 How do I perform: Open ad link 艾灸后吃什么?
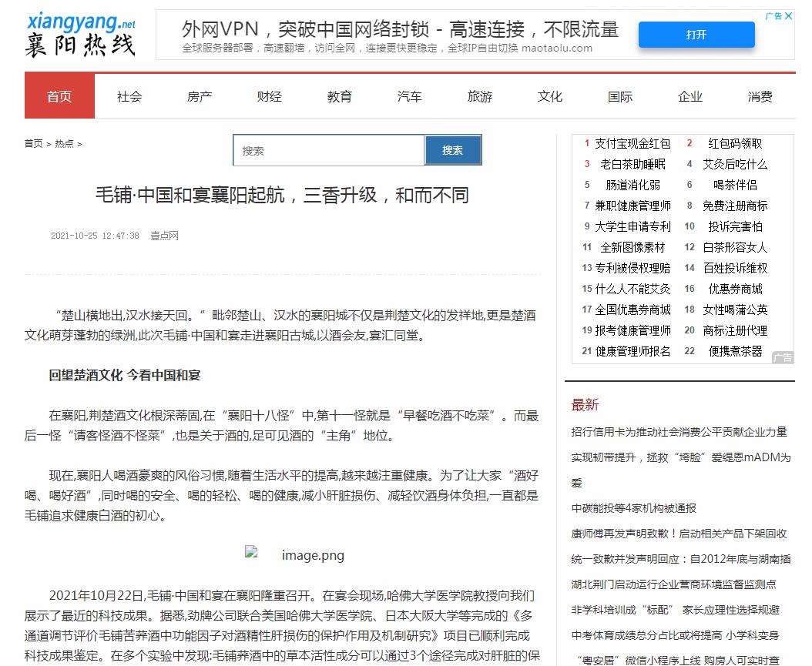tap(736, 164)
